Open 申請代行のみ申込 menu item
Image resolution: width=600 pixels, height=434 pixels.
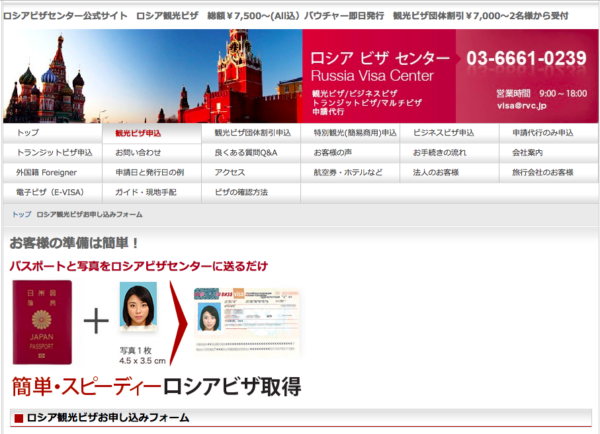click(x=543, y=133)
